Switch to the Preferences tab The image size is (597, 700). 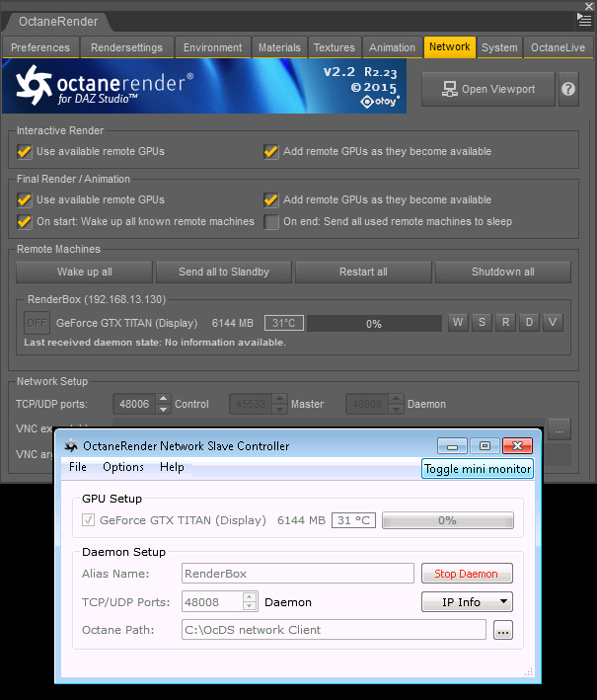point(40,47)
